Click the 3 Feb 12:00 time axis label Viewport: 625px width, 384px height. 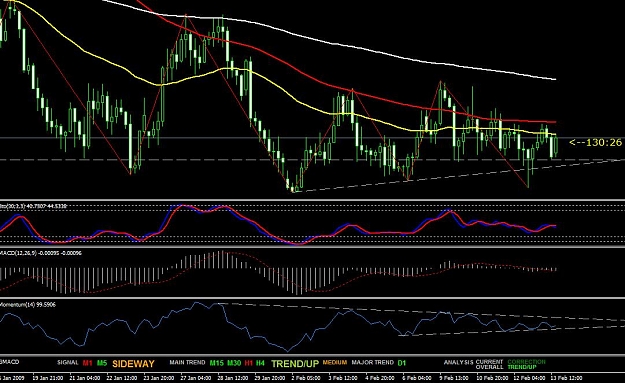(x=343, y=378)
